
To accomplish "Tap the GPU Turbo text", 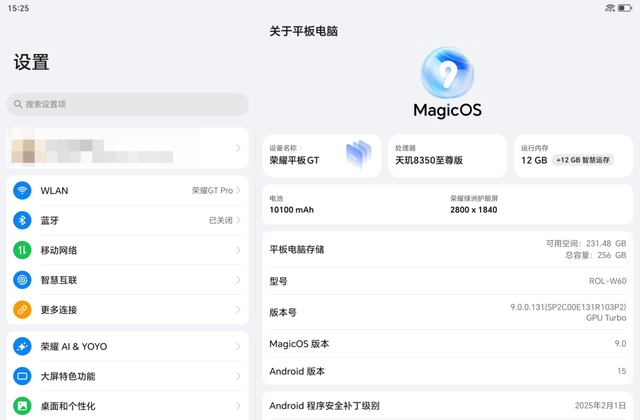I will tap(606, 318).
